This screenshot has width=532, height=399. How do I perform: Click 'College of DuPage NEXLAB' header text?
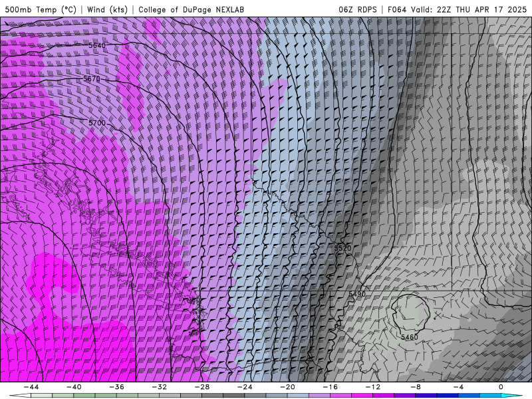coord(191,9)
